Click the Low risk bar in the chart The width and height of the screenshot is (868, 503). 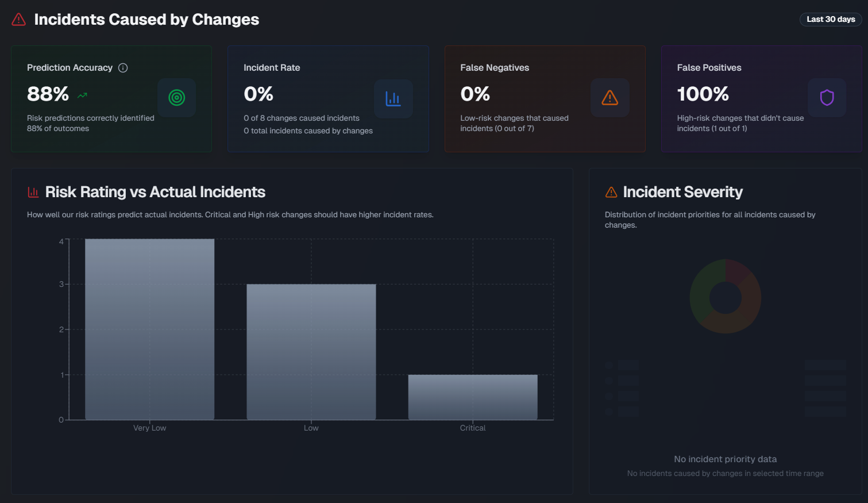[x=311, y=351]
